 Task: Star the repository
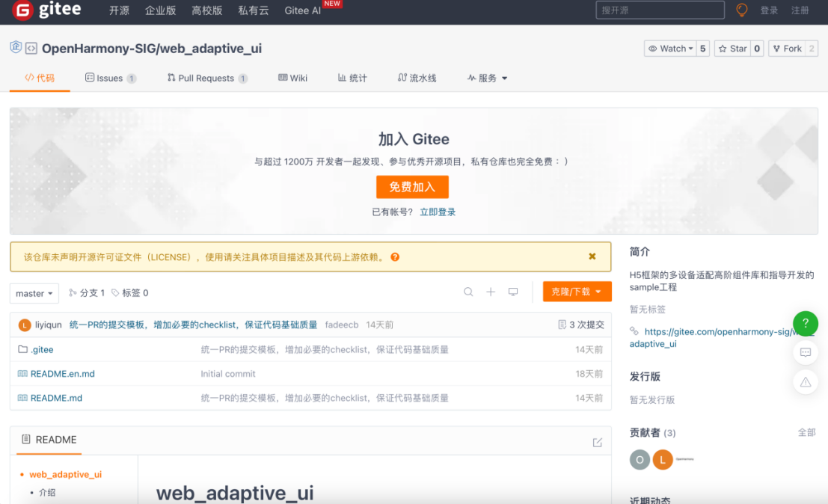(x=732, y=49)
